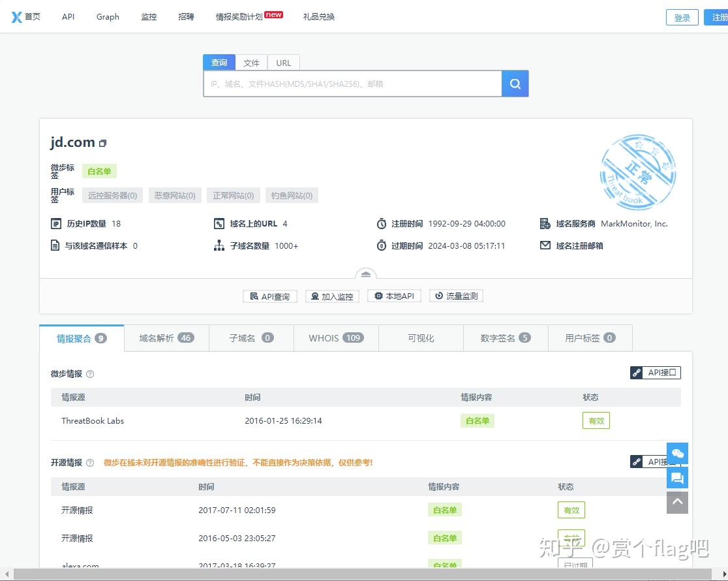Select the 文件 search tab
The height and width of the screenshot is (581, 728).
pyautogui.click(x=252, y=63)
